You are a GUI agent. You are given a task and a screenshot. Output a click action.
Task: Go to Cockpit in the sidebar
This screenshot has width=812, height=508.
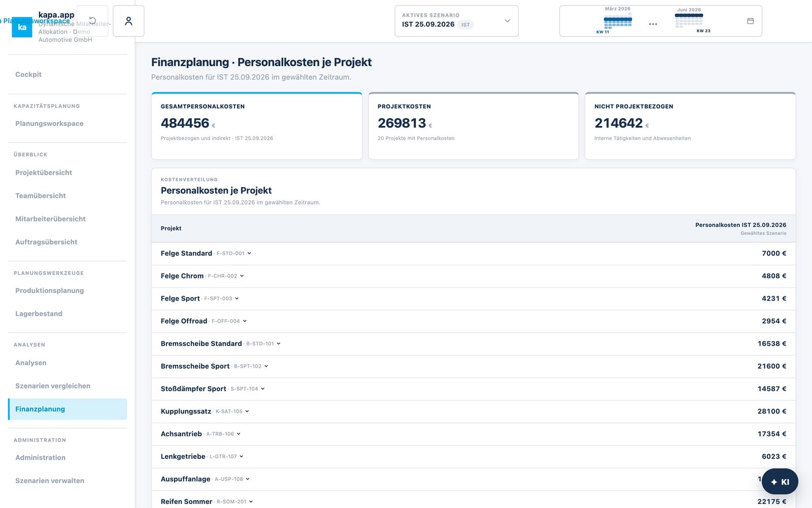67,75
